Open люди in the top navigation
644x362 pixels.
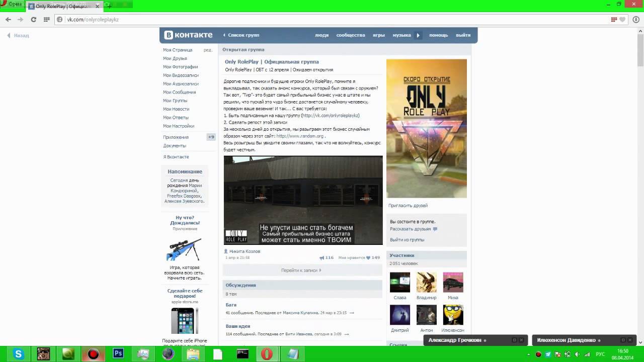321,35
